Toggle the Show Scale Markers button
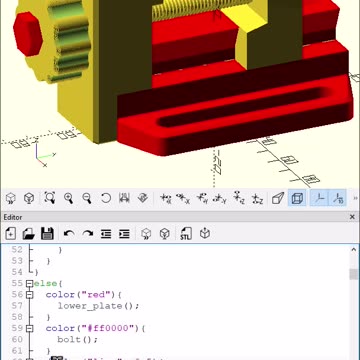The height and width of the screenshot is (360, 360). (x=338, y=198)
